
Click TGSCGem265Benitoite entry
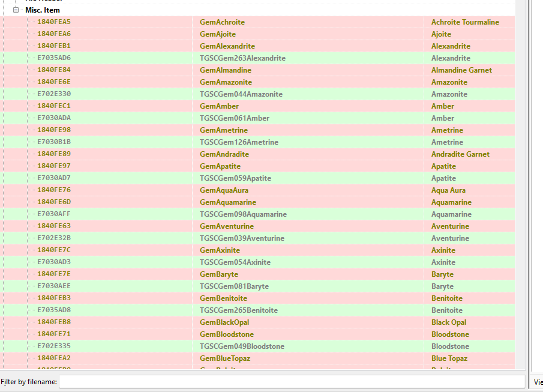(239, 310)
